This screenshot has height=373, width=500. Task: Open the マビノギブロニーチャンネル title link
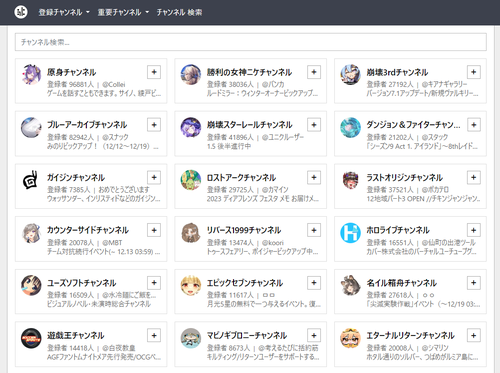(x=247, y=336)
